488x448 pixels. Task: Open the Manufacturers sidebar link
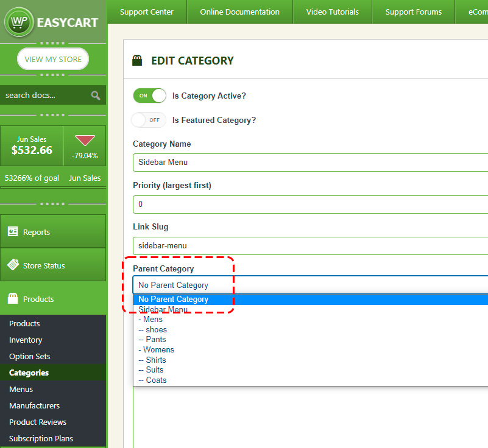(x=34, y=405)
